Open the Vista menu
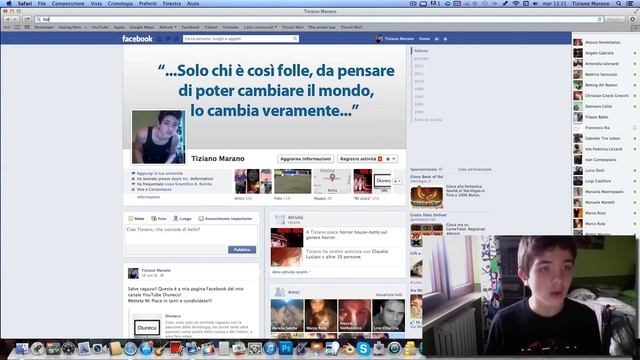The width and height of the screenshot is (640, 360). pos(96,4)
